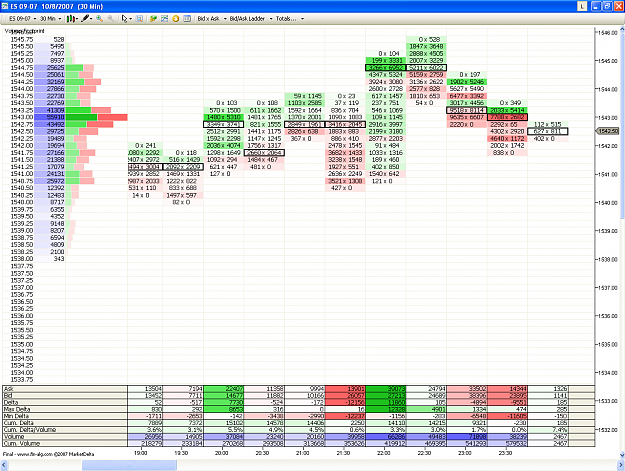This screenshot has width=625, height=471.
Task: Click the zoom in magnifier icon
Action: (x=99, y=19)
